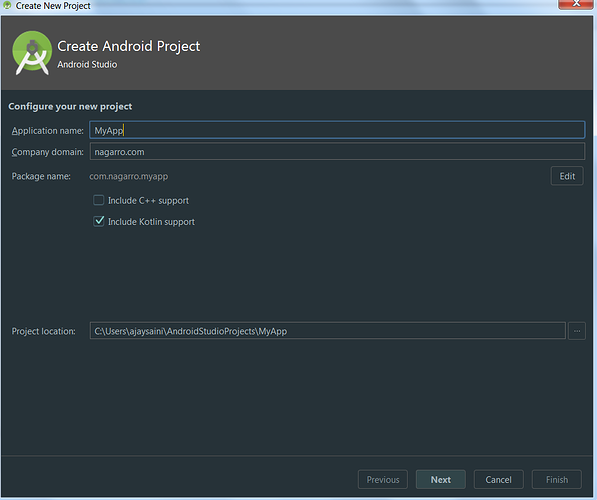The height and width of the screenshot is (500, 597).
Task: Click the Include C++ support label
Action: click(x=148, y=200)
